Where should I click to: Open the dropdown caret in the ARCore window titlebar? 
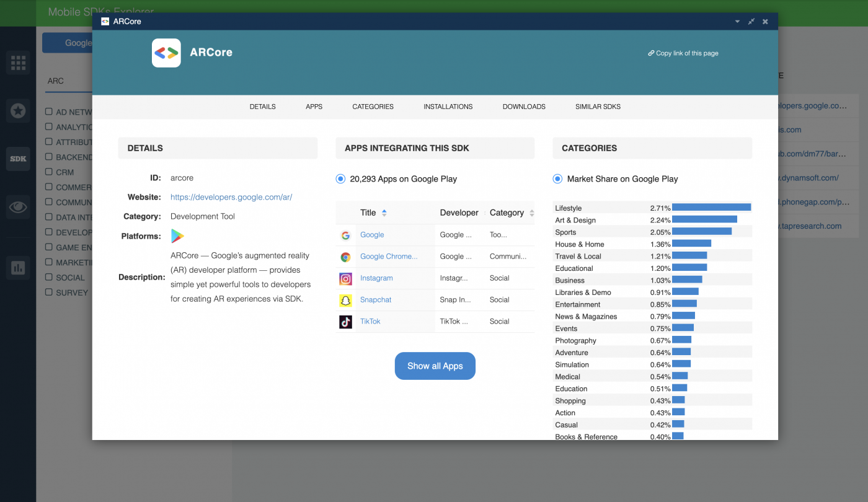[x=737, y=21]
